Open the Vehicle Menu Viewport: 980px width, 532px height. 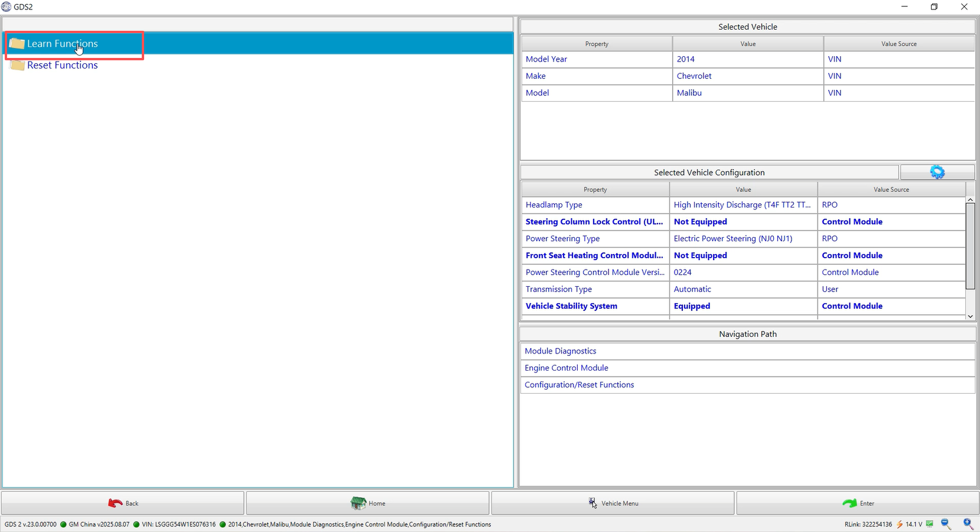pyautogui.click(x=613, y=503)
